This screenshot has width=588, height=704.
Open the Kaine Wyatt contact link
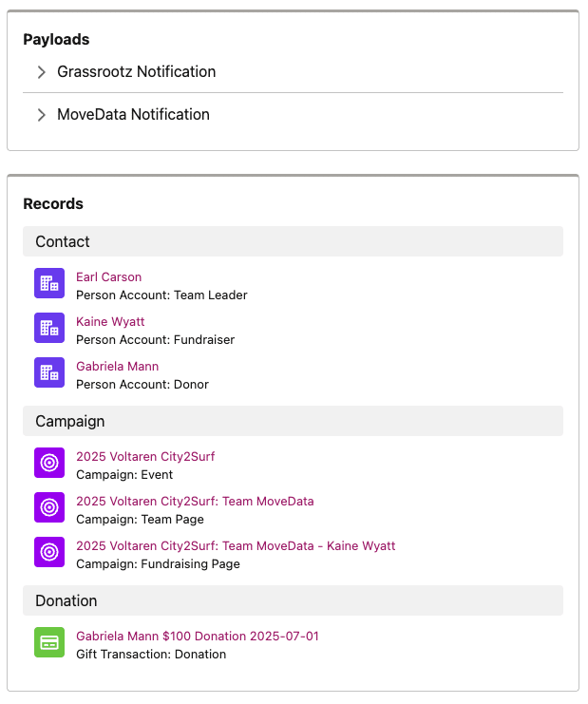[110, 322]
